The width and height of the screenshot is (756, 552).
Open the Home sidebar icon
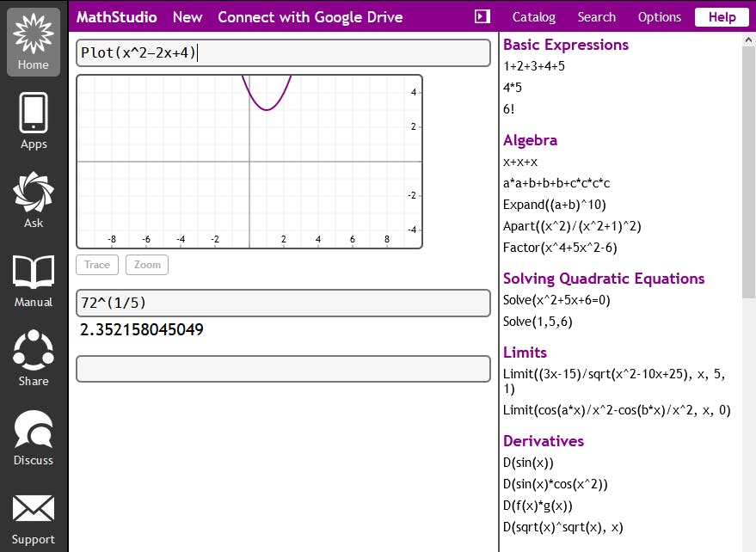tap(34, 41)
